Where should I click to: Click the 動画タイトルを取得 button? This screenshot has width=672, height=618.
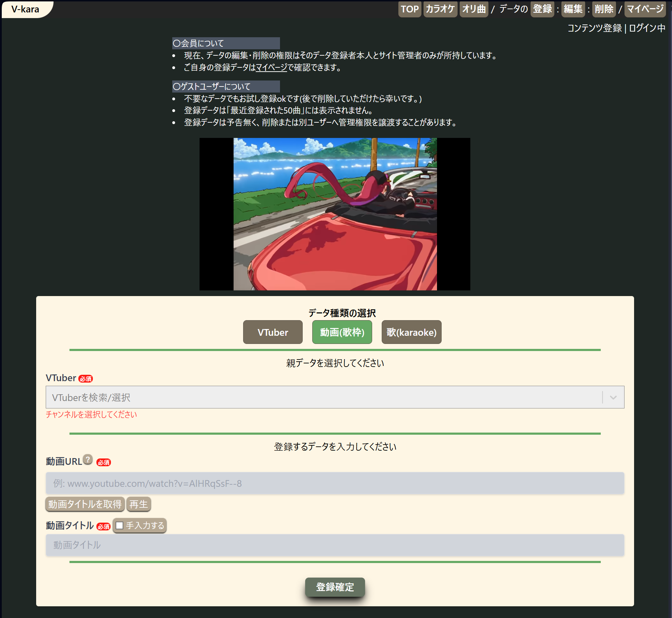85,504
